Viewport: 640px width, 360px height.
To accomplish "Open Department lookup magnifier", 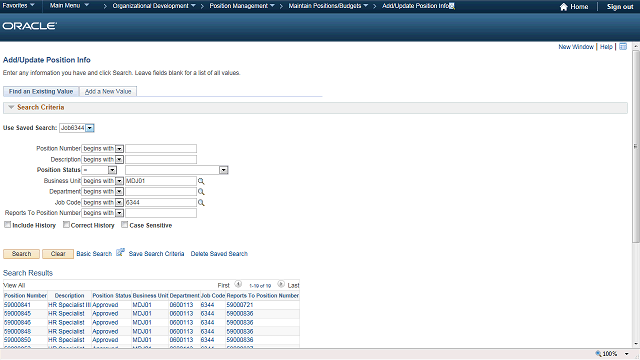I will pos(201,192).
